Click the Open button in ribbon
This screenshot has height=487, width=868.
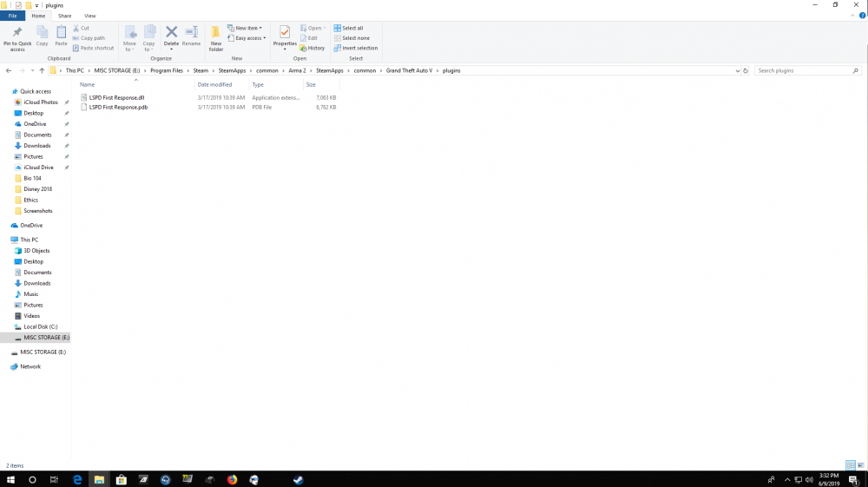pyautogui.click(x=312, y=28)
